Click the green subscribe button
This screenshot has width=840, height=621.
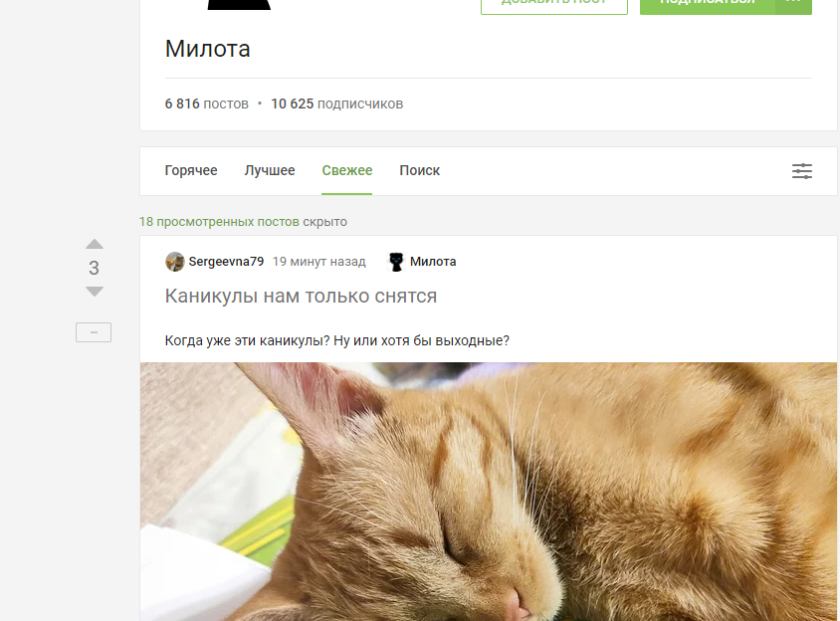(x=708, y=3)
